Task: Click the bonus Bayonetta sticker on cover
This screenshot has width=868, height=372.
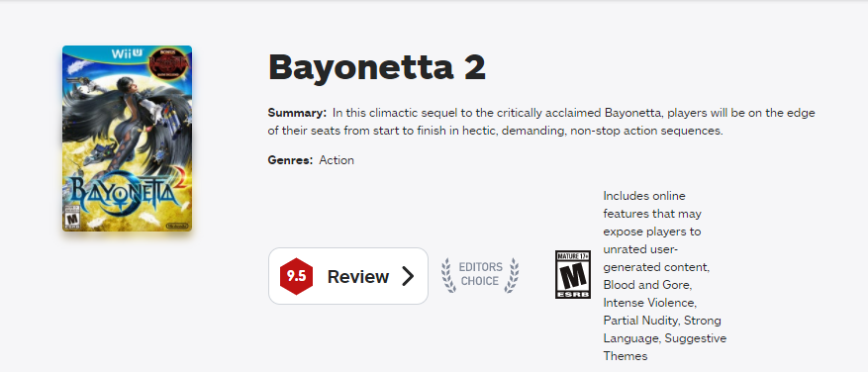Action: click(169, 63)
